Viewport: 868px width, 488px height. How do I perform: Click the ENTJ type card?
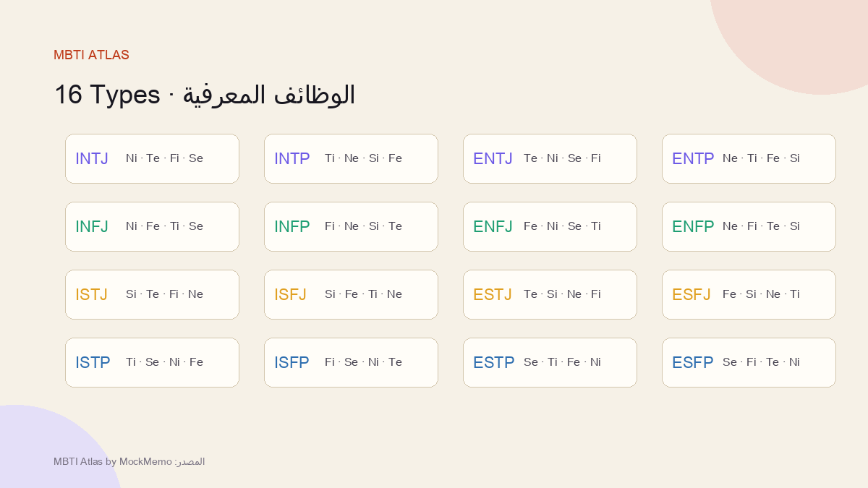click(x=550, y=158)
